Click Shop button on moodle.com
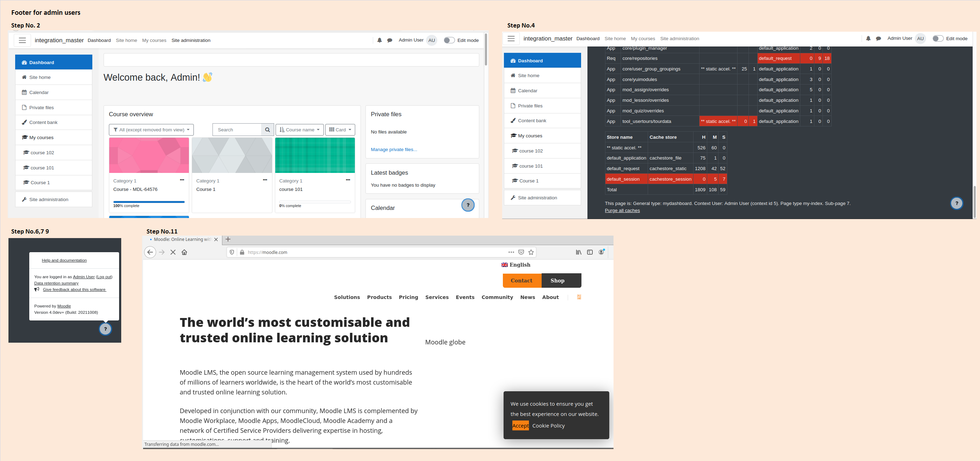This screenshot has width=980, height=461. coord(561,280)
